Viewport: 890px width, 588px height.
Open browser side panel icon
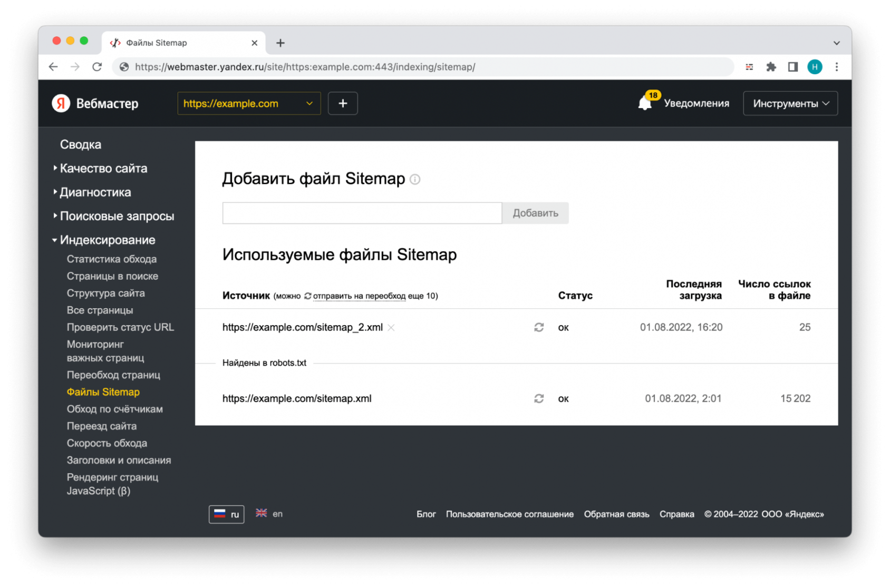(x=792, y=67)
